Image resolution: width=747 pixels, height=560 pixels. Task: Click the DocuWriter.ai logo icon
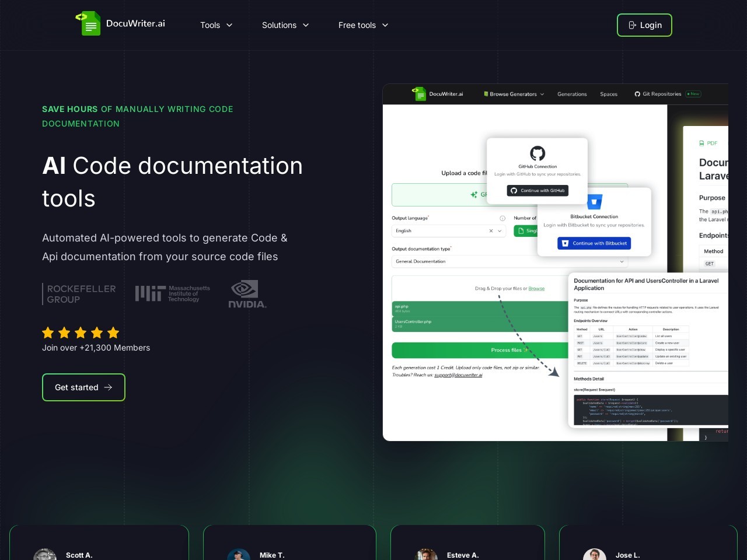coord(89,23)
